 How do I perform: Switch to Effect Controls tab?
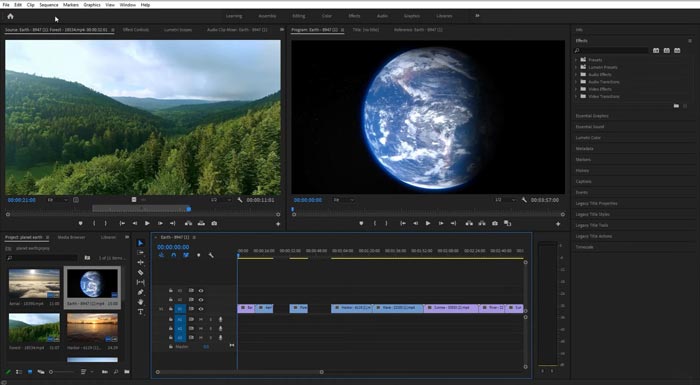tap(136, 30)
